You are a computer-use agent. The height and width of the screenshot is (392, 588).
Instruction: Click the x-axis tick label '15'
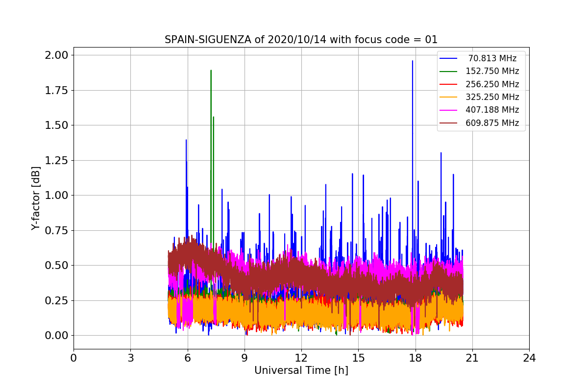[358, 358]
